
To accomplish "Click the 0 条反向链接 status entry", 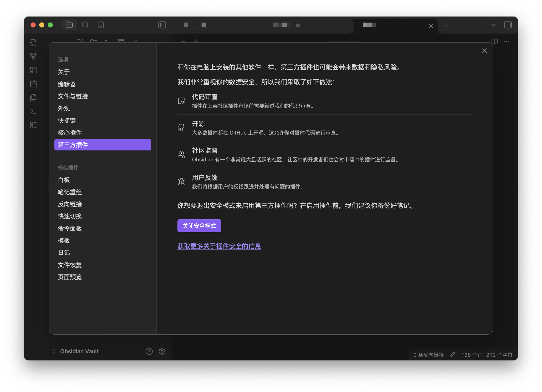I will 428,355.
